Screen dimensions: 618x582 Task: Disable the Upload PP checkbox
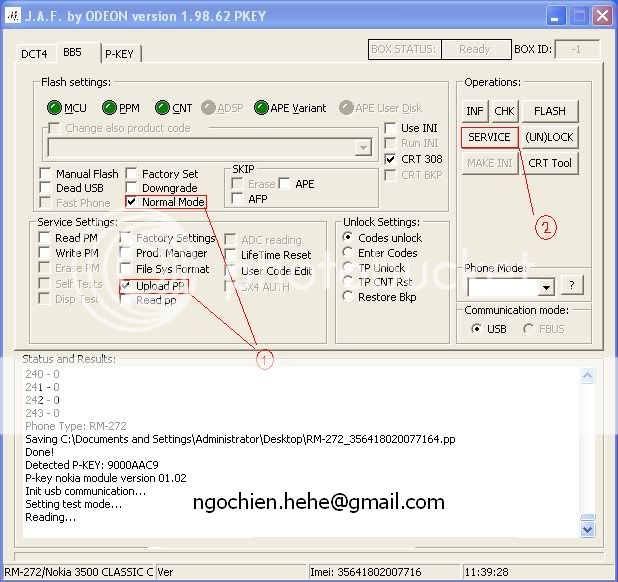(127, 286)
